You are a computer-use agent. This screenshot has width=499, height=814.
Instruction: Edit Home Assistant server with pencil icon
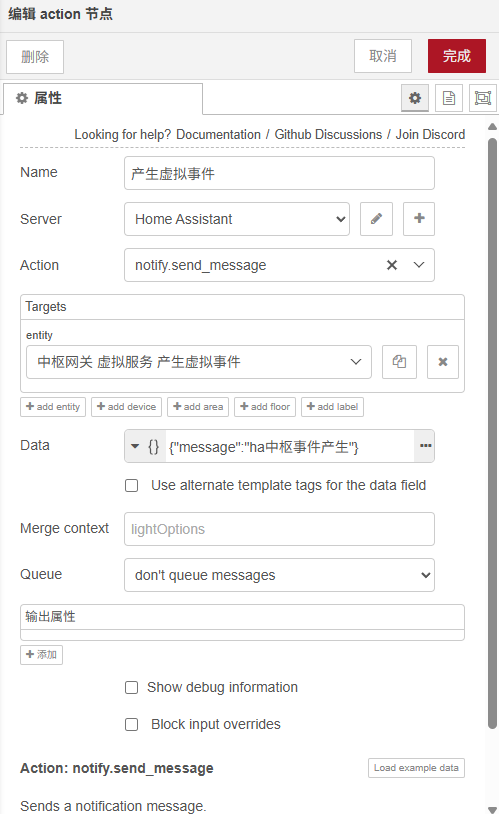point(376,219)
